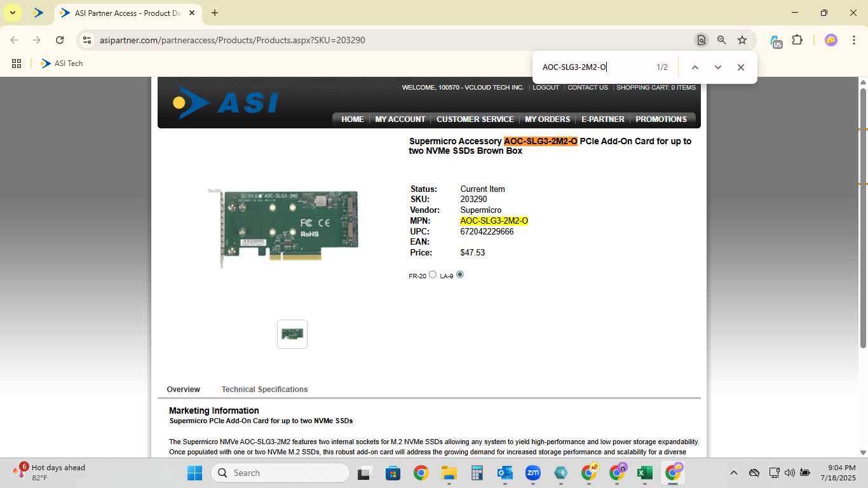Screen dimensions: 868x488
Task: Open the CONTACT US link
Action: point(588,88)
